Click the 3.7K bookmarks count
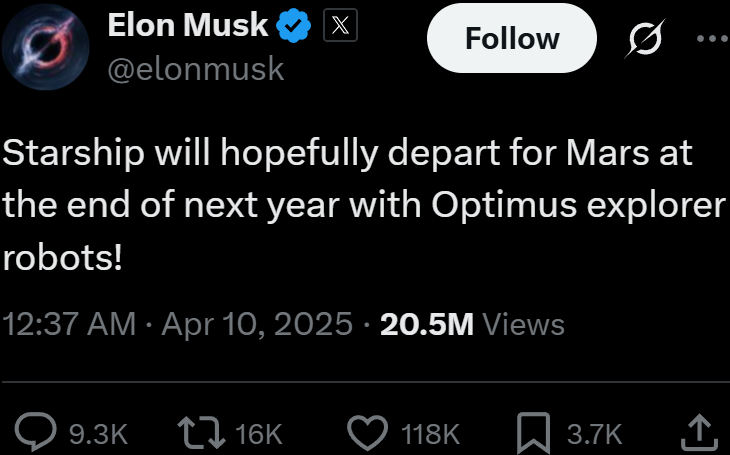 click(x=594, y=435)
